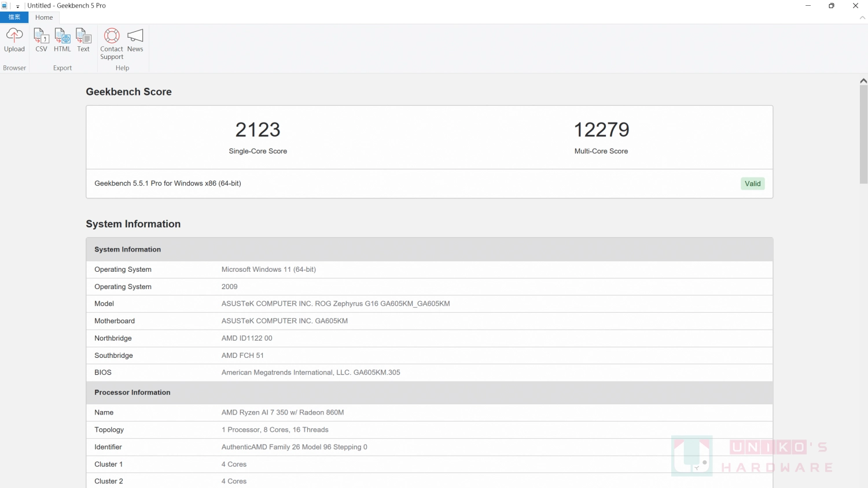The height and width of the screenshot is (488, 868).
Task: Click the Motherboard row label
Action: 115,321
